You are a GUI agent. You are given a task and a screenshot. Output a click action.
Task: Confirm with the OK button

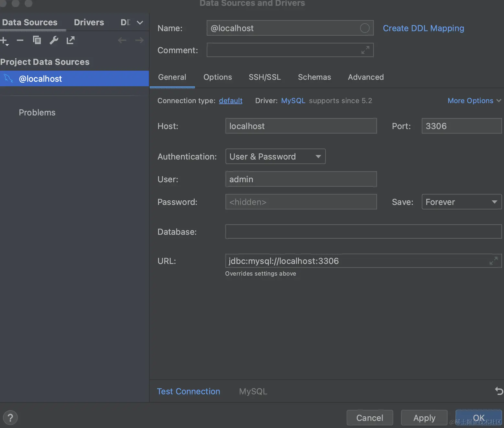[x=479, y=418]
